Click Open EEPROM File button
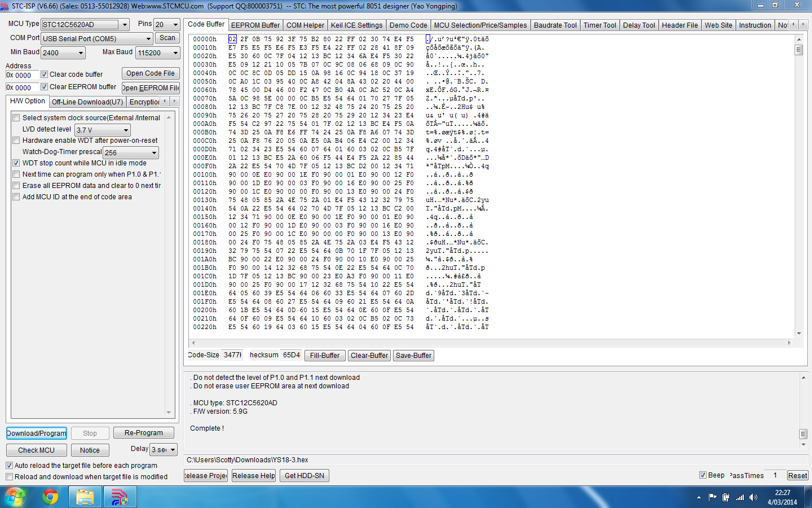The image size is (812, 508). click(151, 87)
